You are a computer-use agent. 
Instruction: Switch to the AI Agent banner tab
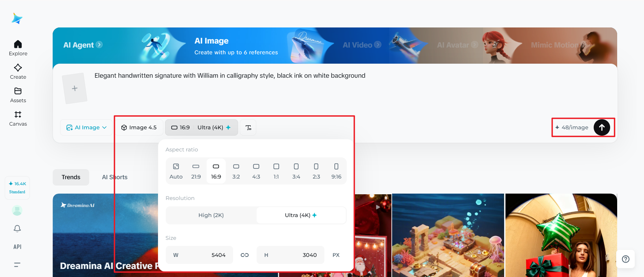(x=83, y=45)
